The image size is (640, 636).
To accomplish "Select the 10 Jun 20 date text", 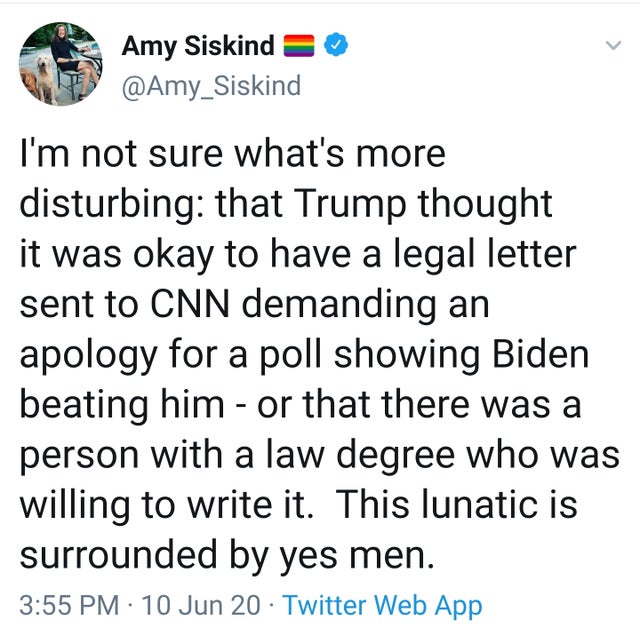I will pos(201,605).
